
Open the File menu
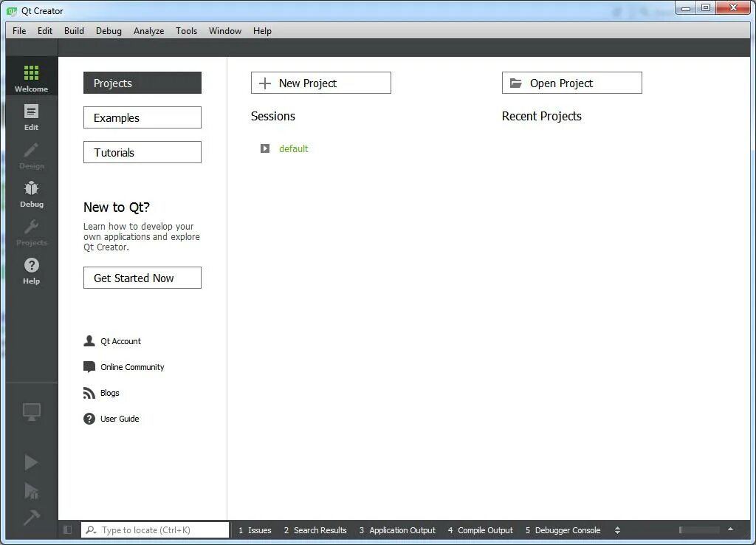click(x=19, y=31)
